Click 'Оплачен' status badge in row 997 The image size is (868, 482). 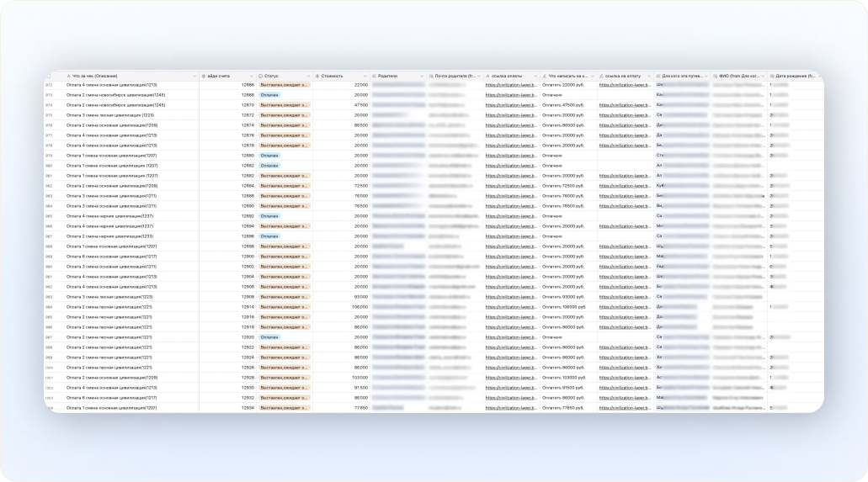coord(269,337)
